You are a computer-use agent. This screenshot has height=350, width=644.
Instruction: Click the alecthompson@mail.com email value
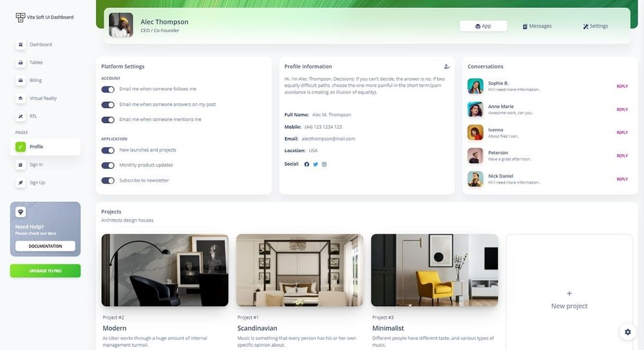click(328, 139)
